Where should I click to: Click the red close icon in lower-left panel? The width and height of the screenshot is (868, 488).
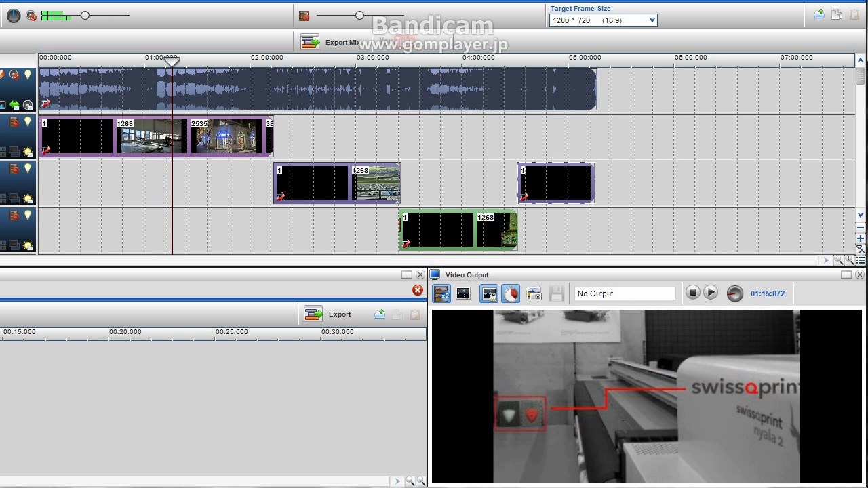coord(418,290)
